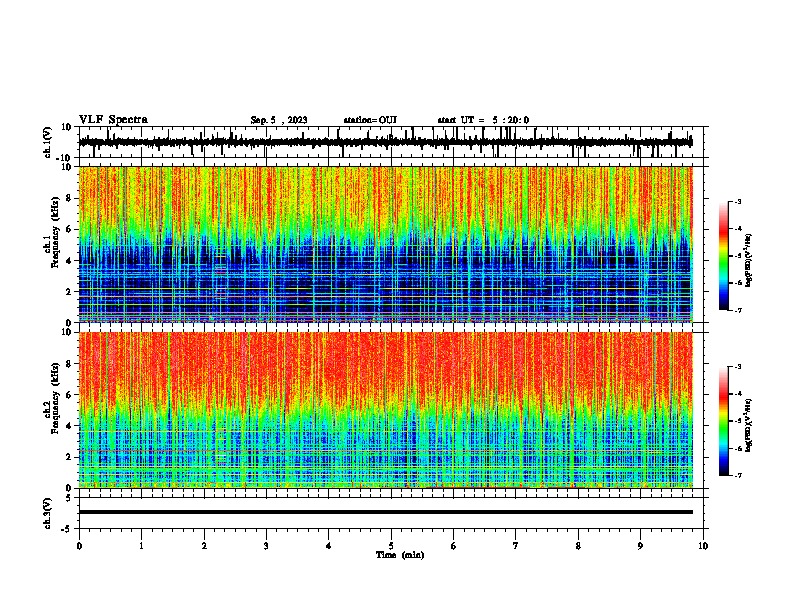Click the -3 value on ch.2 colorbar
Image resolution: width=792 pixels, height=612 pixels.
(737, 367)
